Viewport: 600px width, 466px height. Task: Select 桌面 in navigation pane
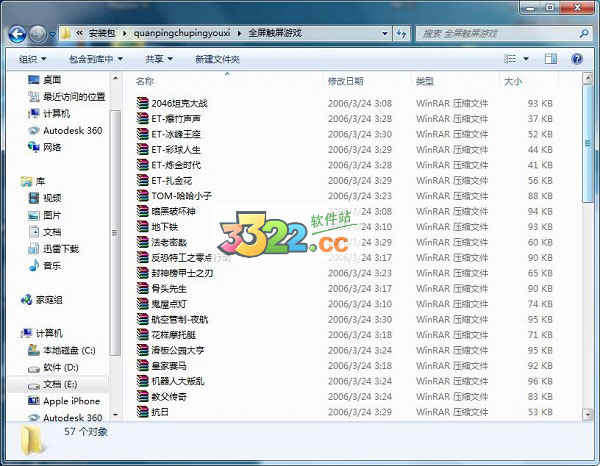point(44,80)
